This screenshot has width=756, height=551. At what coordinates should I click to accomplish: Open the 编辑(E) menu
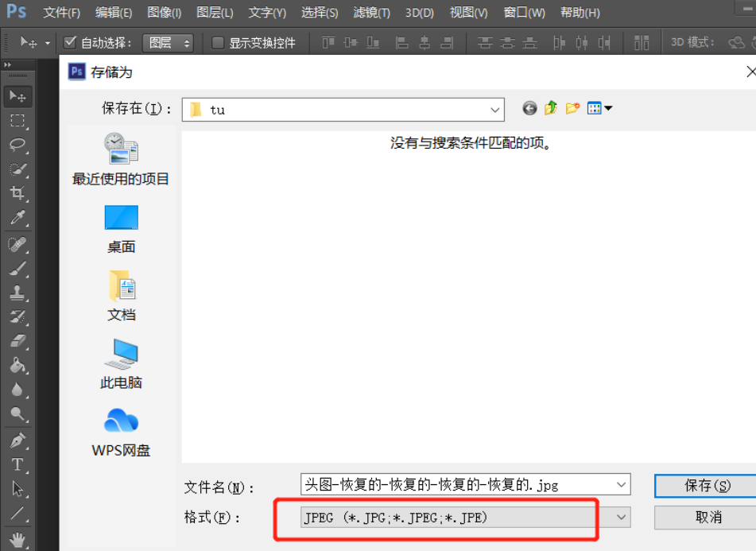tap(114, 13)
